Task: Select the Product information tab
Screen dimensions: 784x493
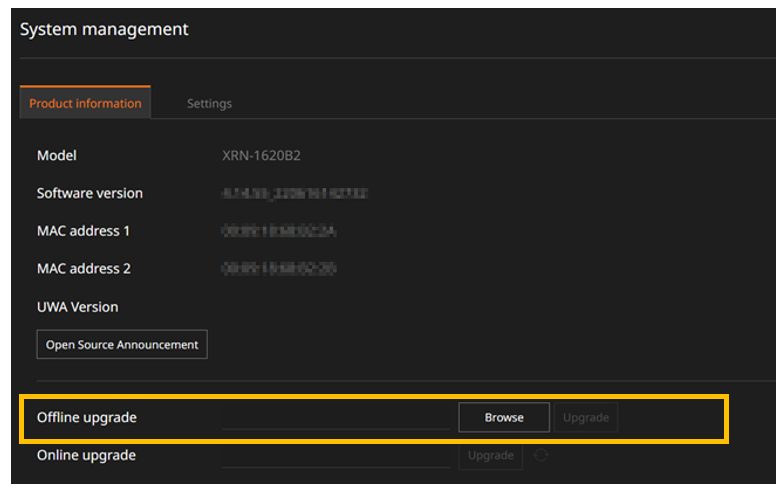Action: click(x=85, y=104)
